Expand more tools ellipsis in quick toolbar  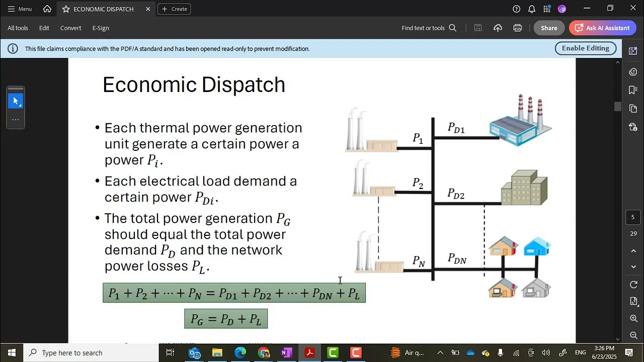(16, 120)
